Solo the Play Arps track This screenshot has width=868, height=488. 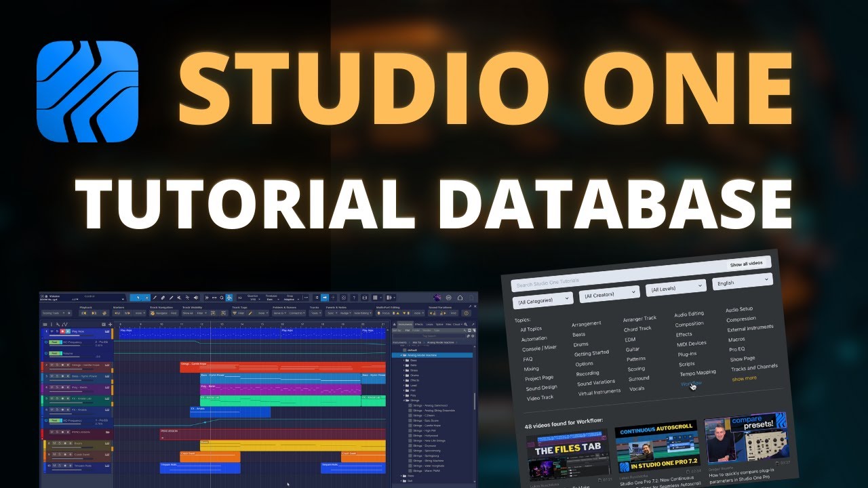[x=57, y=331]
